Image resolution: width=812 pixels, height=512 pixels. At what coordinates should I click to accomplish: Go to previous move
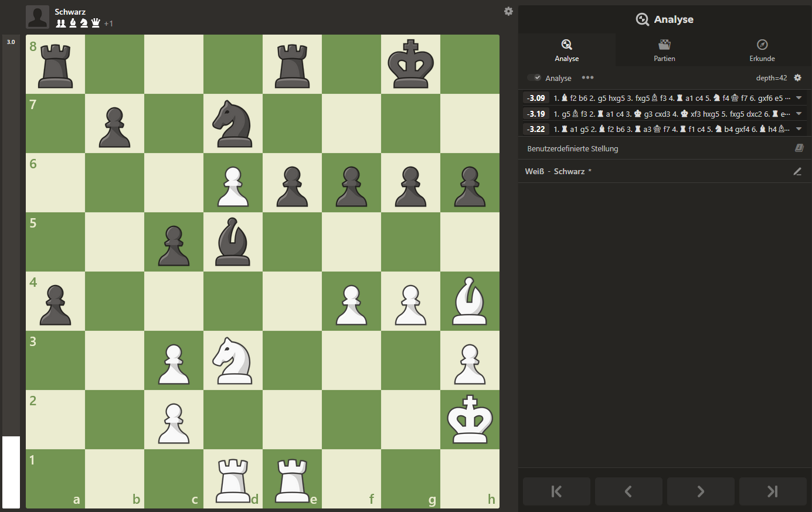(628, 491)
